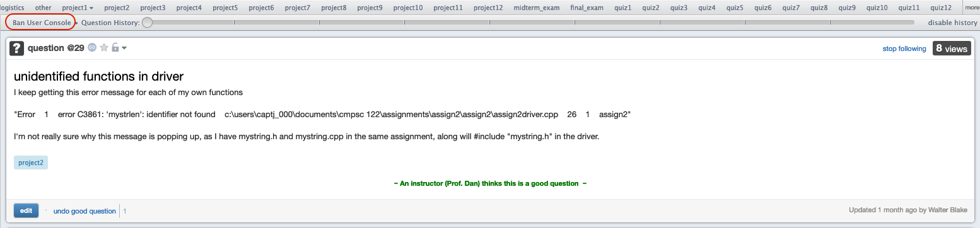The width and height of the screenshot is (980, 228).
Task: Click the blue eye icon beside question @29
Action: point(92,48)
